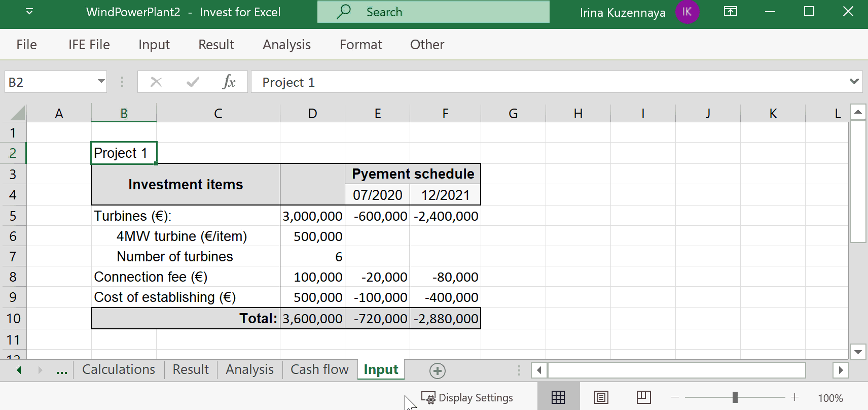This screenshot has height=410, width=868.
Task: Click the Input sheet tab
Action: coord(381,369)
